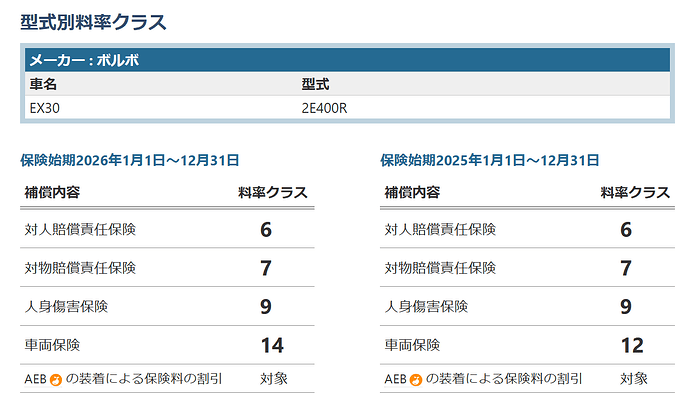Screen dimensions: 690x398
Task: Click 2025 人身傷害 class value 9
Action: 626,307
